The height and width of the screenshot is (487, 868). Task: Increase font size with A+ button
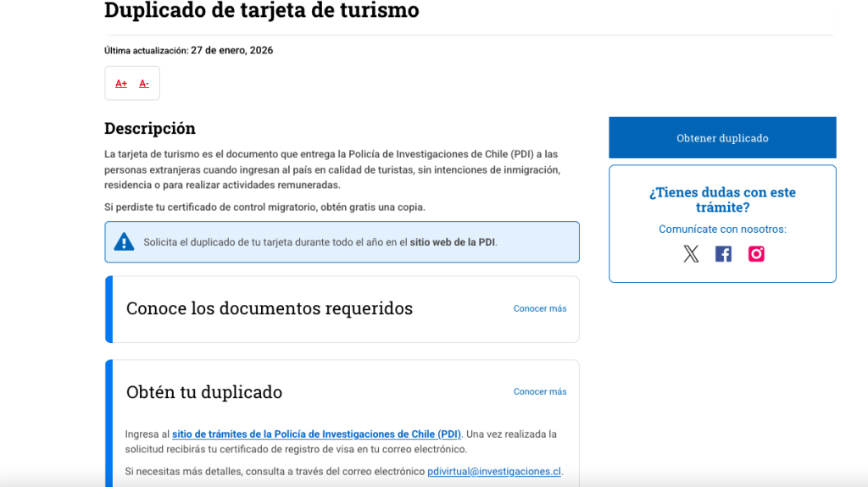coord(121,84)
